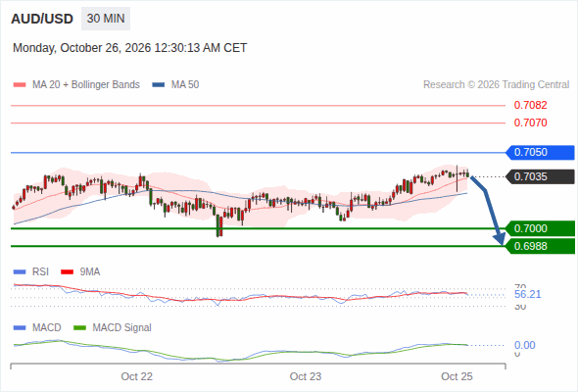Select the date and time text line

pyautogui.click(x=129, y=48)
